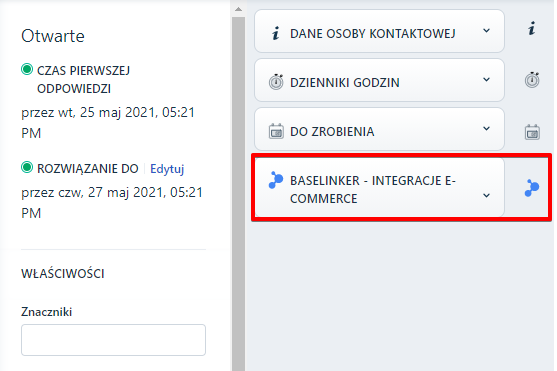Viewport: 557px width, 371px height.
Task: Click the BaseLinker logo in the panel header
Action: tap(276, 180)
